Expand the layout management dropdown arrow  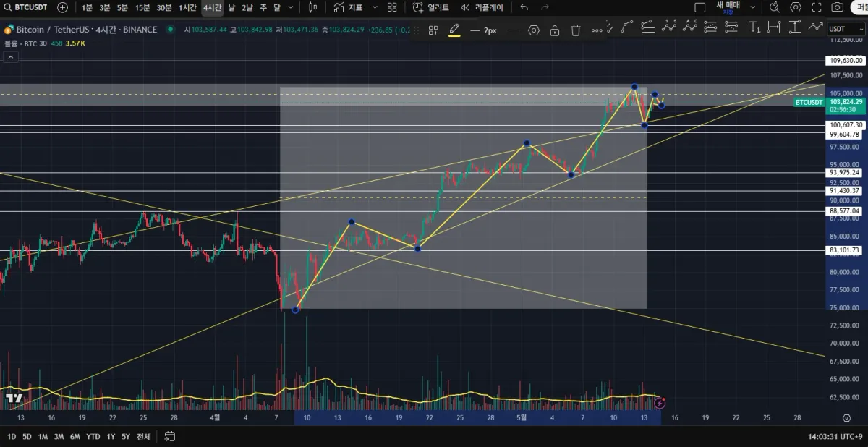(753, 7)
